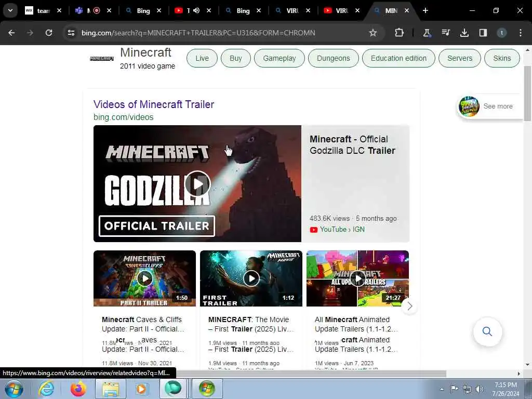Select the Education edition chip
The height and width of the screenshot is (399, 532).
398,58
